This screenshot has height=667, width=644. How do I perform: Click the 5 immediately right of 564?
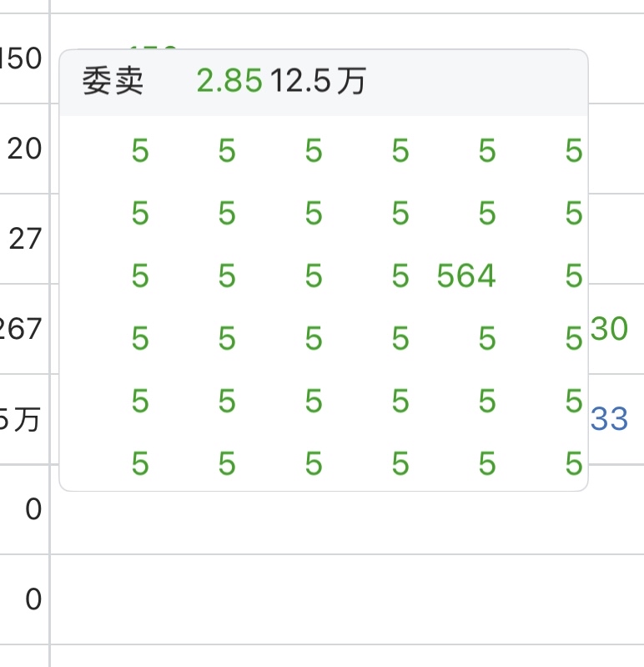[x=574, y=275]
